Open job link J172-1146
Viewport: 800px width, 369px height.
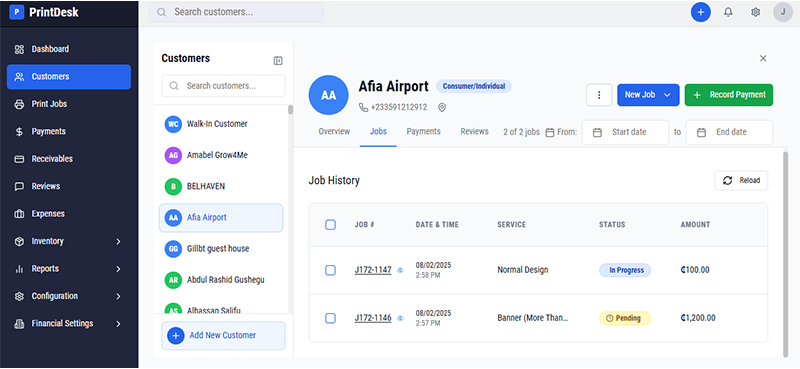(x=373, y=318)
